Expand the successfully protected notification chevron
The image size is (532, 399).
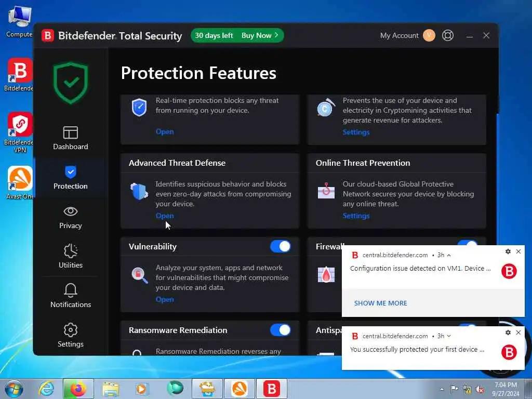449,336
